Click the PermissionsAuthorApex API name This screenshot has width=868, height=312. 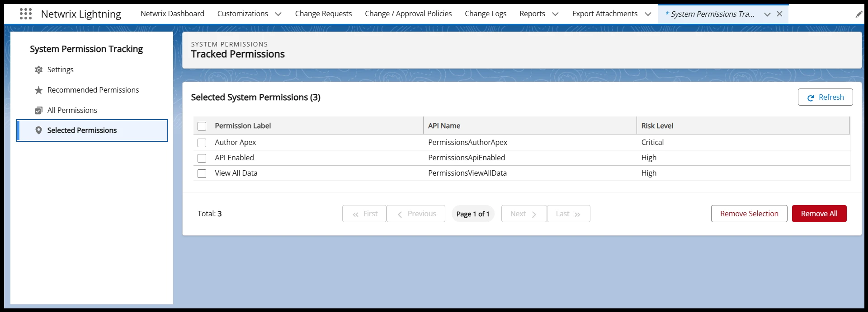[x=467, y=142]
